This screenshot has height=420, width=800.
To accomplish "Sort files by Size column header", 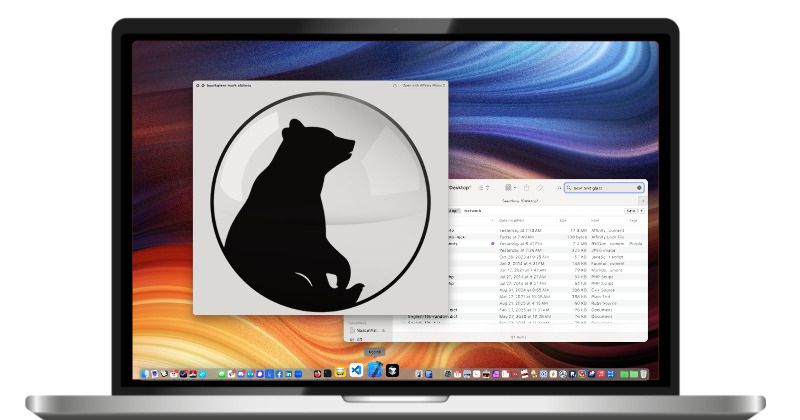I will click(x=563, y=220).
